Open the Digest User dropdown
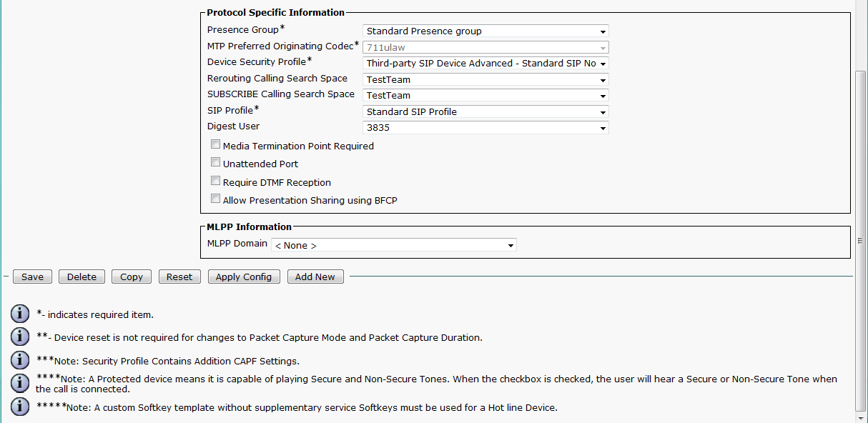Screen dimensions: 868x423 coord(485,129)
